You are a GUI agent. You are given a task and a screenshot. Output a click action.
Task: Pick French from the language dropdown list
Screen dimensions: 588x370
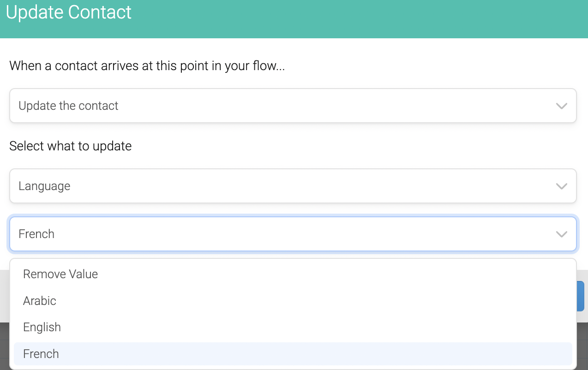(41, 353)
